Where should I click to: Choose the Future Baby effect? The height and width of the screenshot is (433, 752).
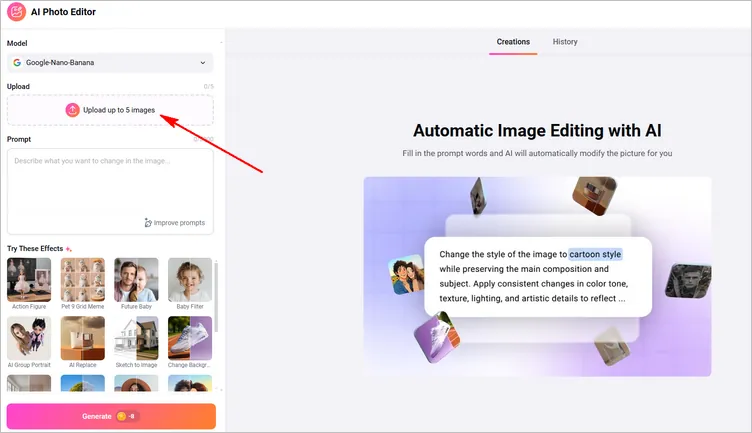pyautogui.click(x=136, y=280)
